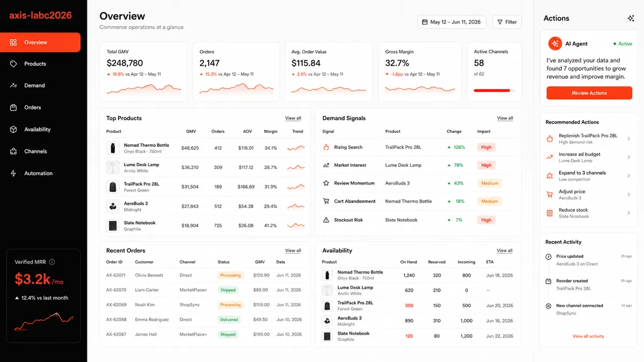This screenshot has width=644, height=362.
Task: Click the Cart Abandonment cart icon
Action: (326, 201)
